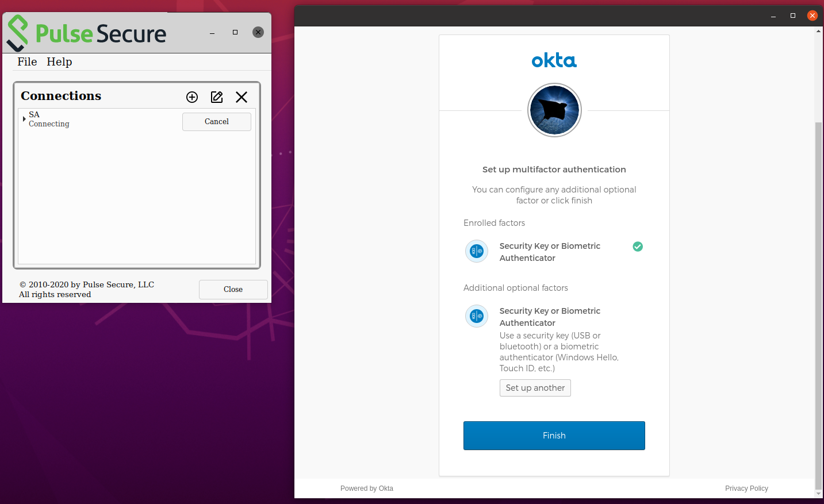Screen dimensions: 824x504
Task: Open the Powered by Okta link
Action: point(367,488)
